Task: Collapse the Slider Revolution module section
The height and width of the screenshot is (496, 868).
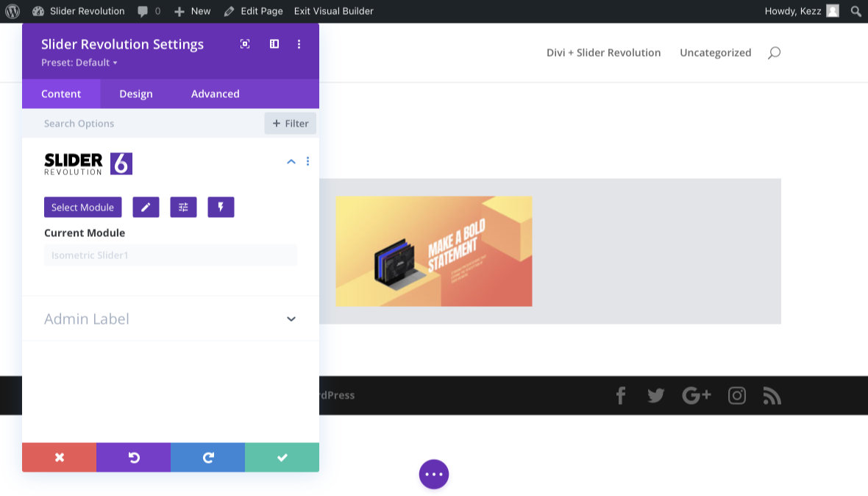Action: coord(291,161)
